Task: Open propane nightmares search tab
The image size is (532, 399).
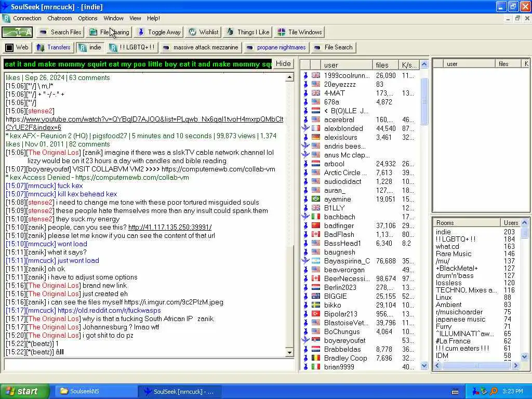Action: click(276, 47)
